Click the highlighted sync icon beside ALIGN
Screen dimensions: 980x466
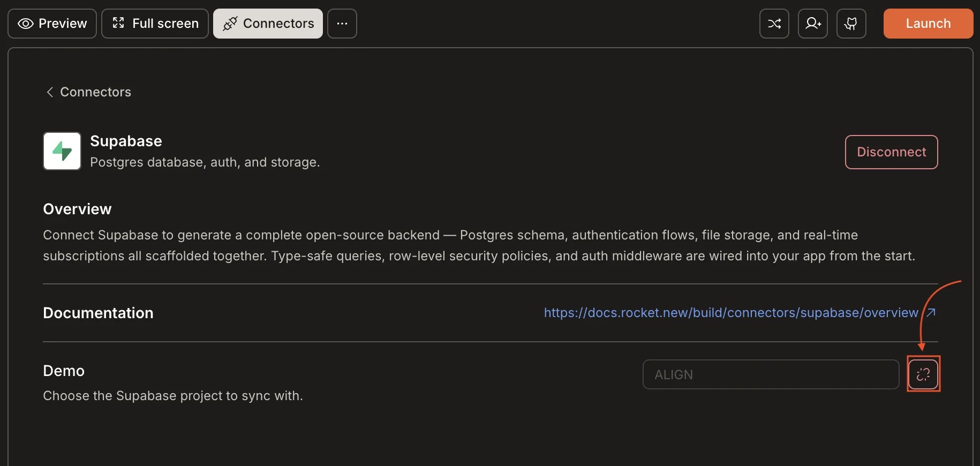(x=923, y=374)
